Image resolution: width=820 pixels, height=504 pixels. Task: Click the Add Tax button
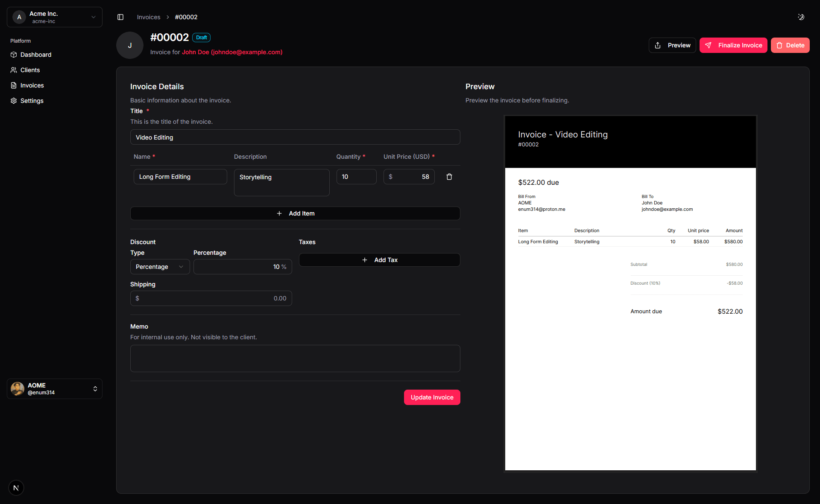pos(379,260)
